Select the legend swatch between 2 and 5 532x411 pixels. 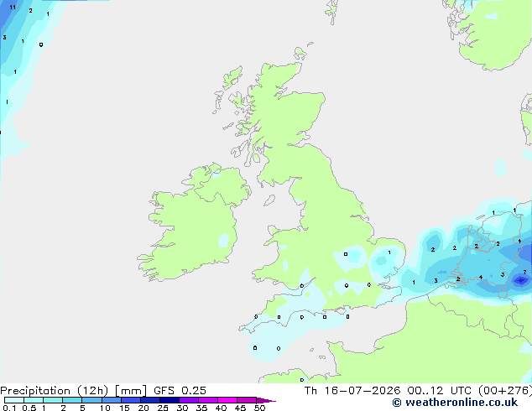[x=72, y=400]
